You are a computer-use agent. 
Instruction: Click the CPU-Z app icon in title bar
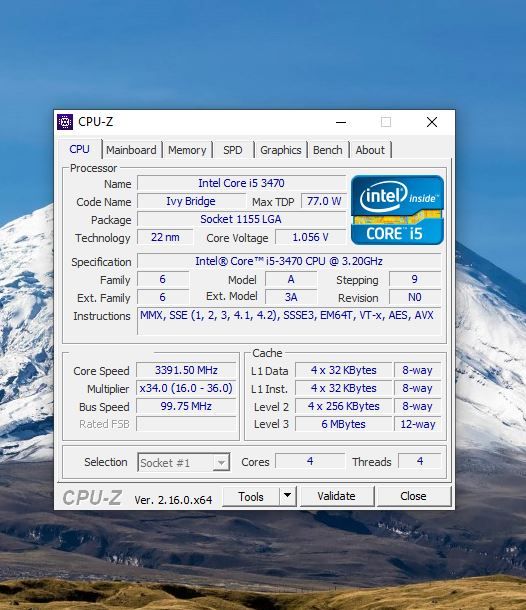pos(65,122)
